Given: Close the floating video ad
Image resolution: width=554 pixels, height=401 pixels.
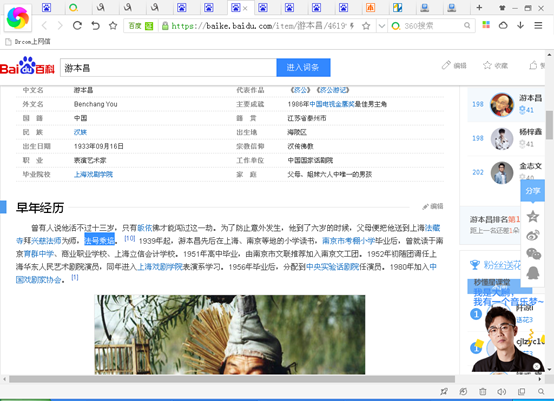Looking at the screenshot, I should point(537,367).
